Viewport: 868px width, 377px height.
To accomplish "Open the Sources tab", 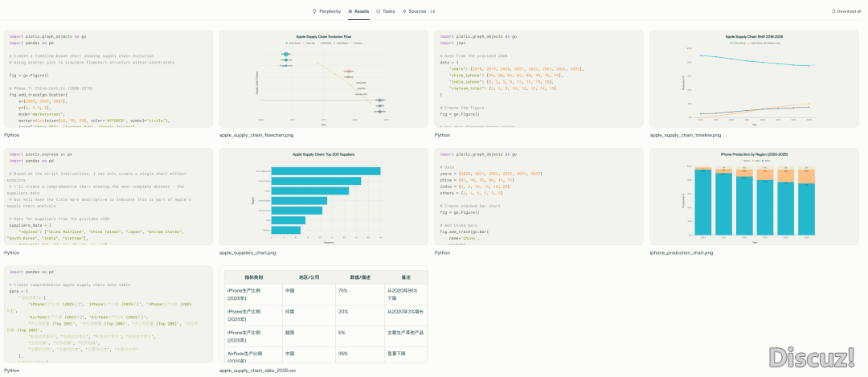I will coord(419,11).
